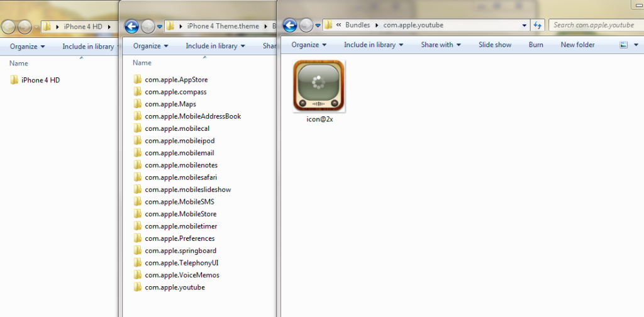Image resolution: width=644 pixels, height=317 pixels.
Task: Select the com.apple.mobiletimer folder icon
Action: [138, 226]
